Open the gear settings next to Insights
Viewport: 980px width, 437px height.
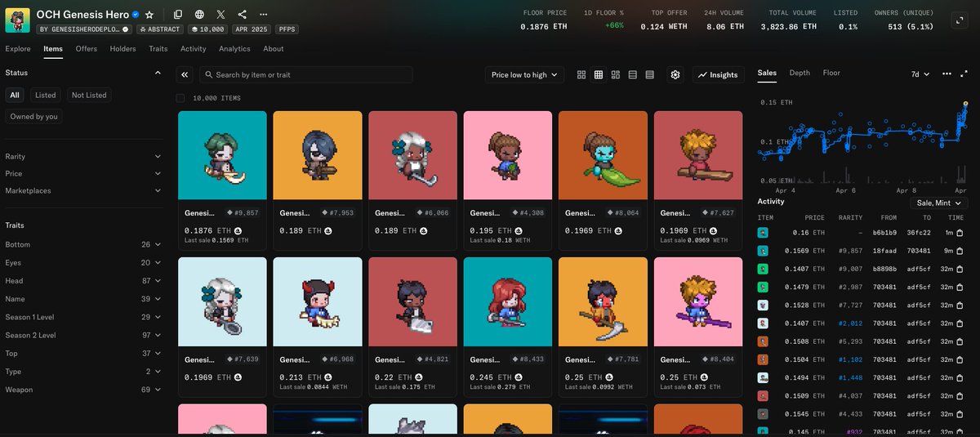[675, 75]
